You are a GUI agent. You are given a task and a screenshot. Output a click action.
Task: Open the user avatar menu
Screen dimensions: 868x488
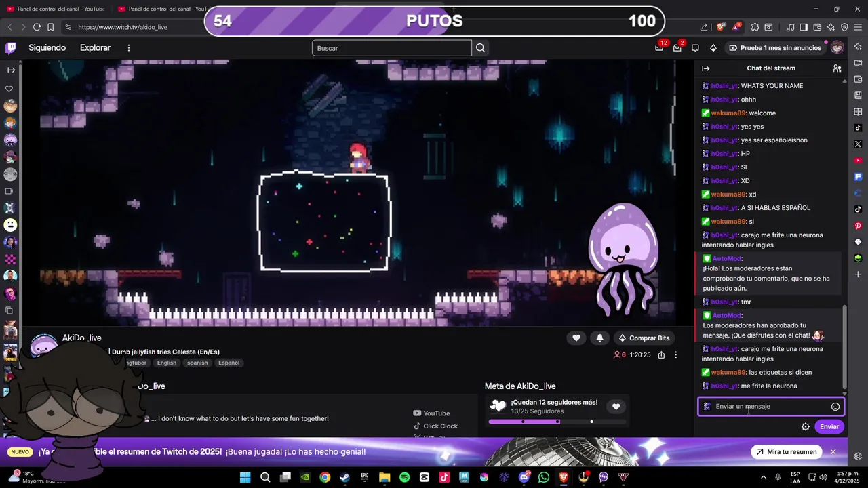tap(837, 47)
